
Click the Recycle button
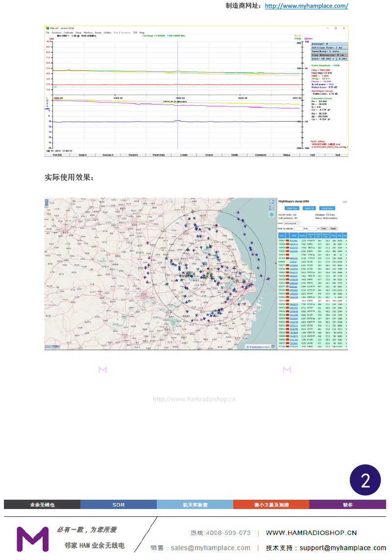tap(133, 155)
